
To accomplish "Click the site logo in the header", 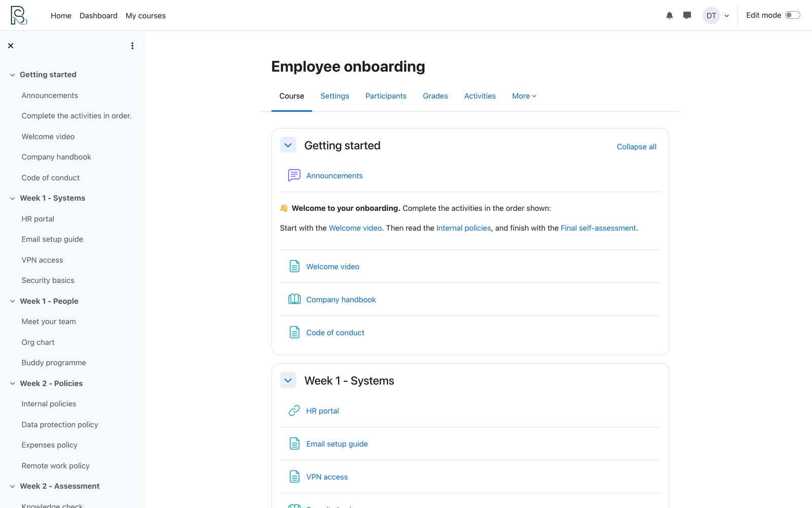I will pos(19,15).
